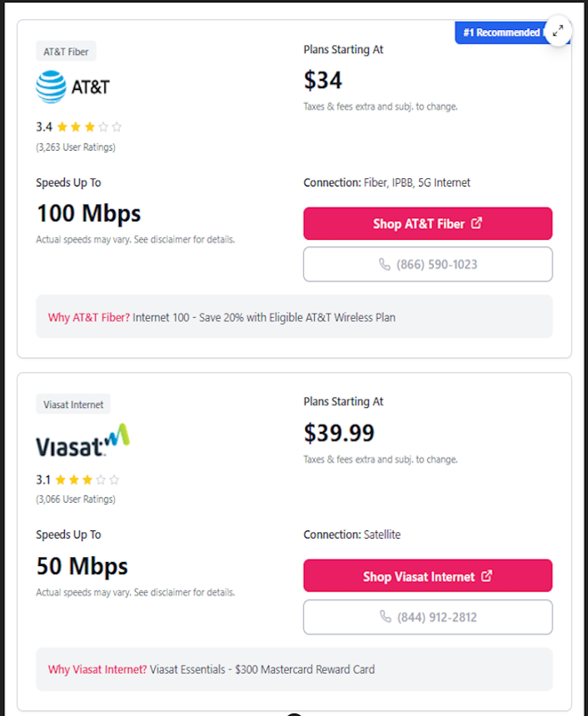Click the external-link icon on Shop AT&T Fiber
Image resolution: width=588 pixels, height=716 pixels.
click(476, 223)
